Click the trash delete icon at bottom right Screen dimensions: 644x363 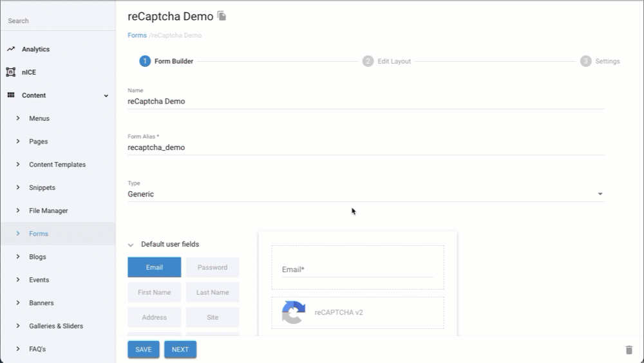point(629,349)
